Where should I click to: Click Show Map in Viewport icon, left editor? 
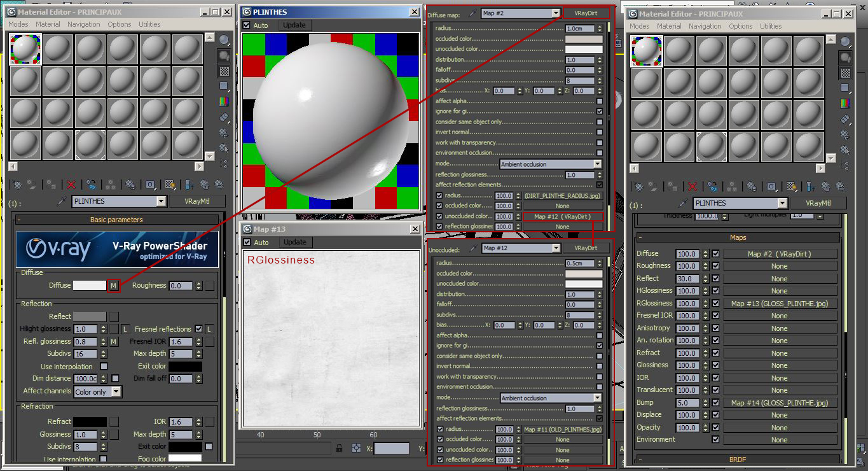(170, 185)
